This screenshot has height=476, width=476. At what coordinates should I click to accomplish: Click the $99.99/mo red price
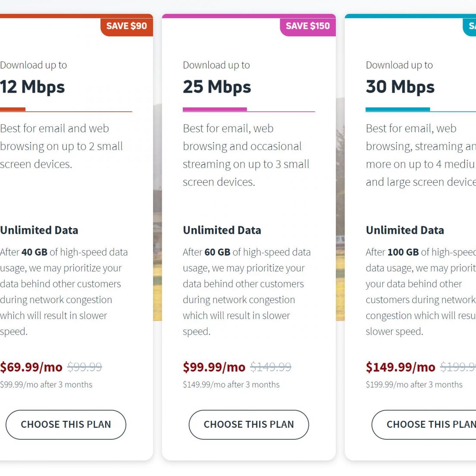coord(214,367)
